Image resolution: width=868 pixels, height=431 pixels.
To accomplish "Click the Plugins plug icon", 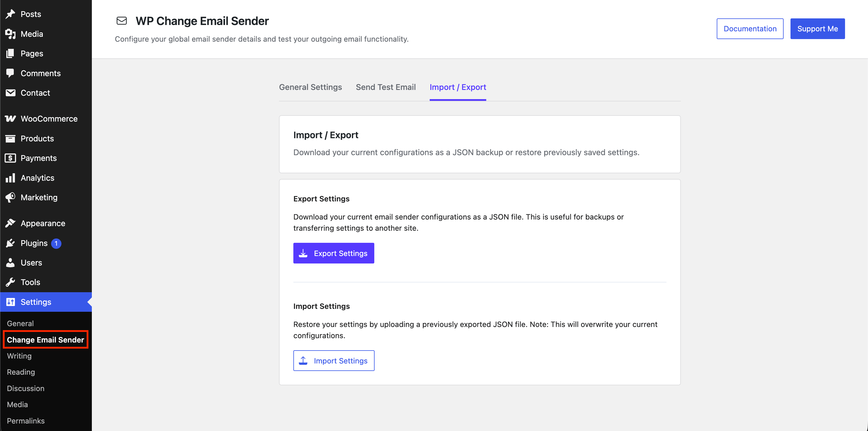I will tap(10, 243).
